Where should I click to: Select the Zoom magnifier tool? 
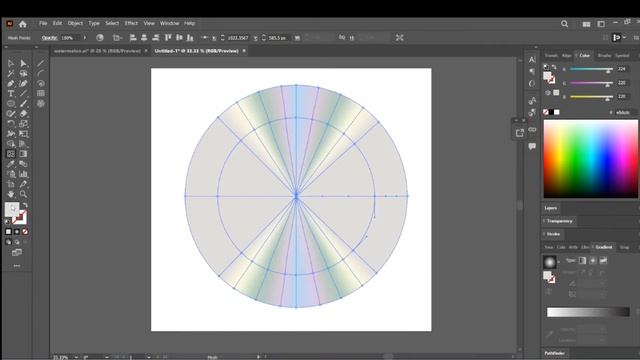pos(23,194)
